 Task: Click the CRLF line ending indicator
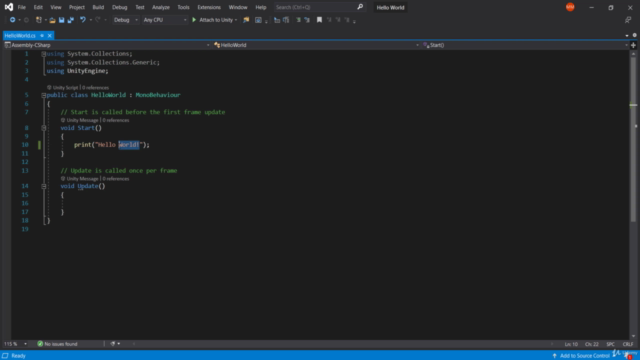(x=628, y=344)
